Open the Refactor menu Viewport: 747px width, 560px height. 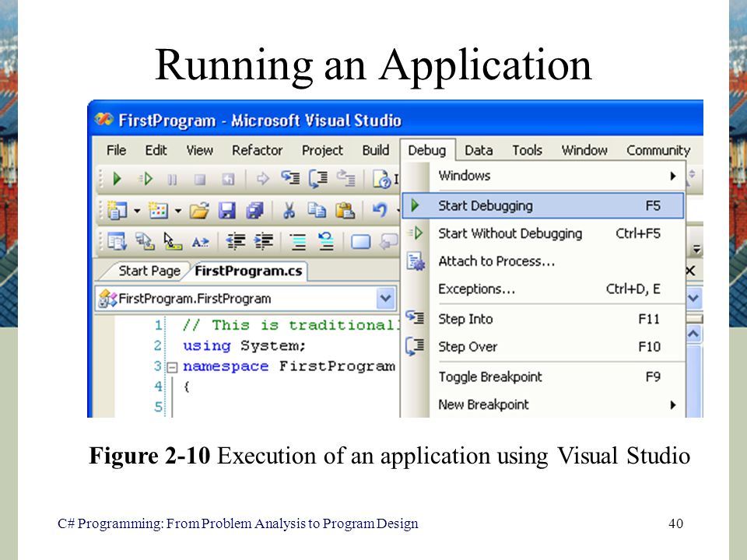[258, 150]
